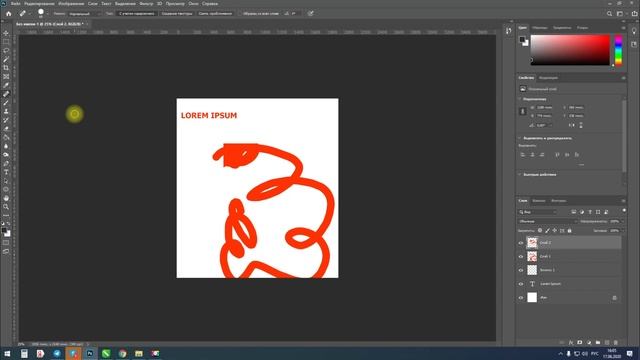Select the Rectangular Marquee tool
Screen dimensions: 640x360
coord(6,42)
